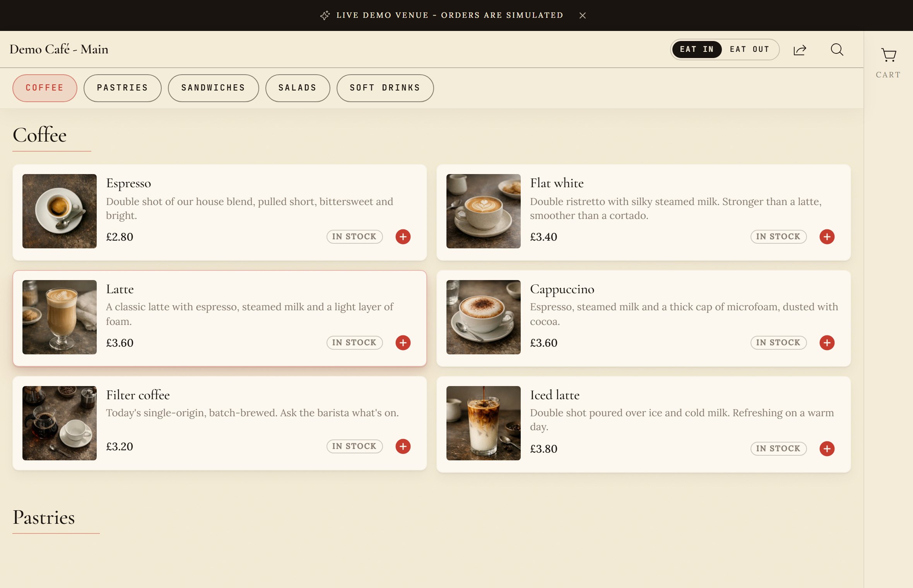Add Cappuccino to cart
The image size is (913, 588).
pos(827,342)
